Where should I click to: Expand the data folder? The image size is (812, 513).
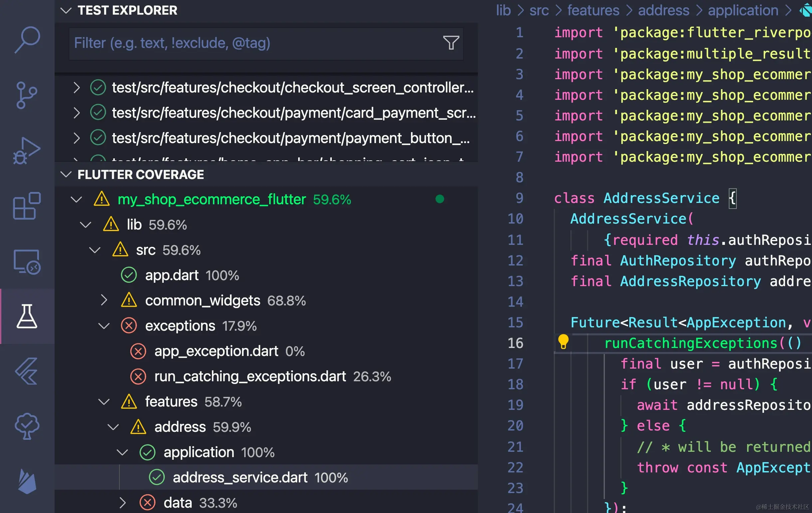coord(122,503)
